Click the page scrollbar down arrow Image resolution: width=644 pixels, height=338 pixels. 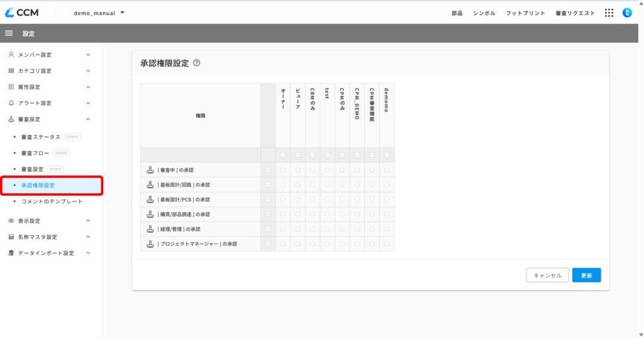[641, 335]
